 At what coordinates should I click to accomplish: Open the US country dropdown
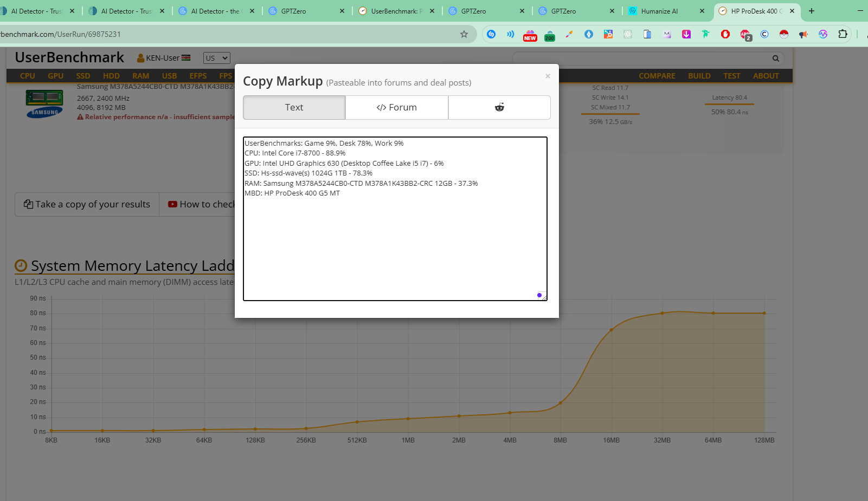[216, 58]
